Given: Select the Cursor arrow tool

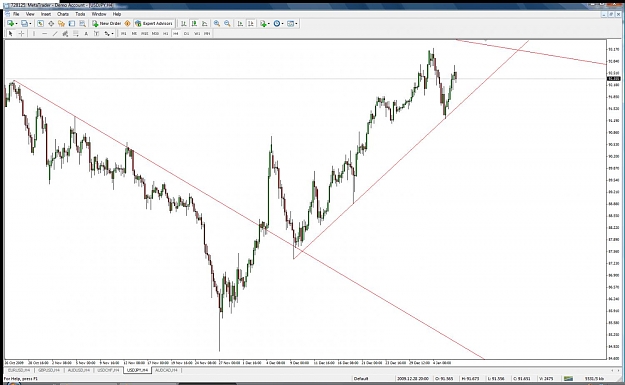Looking at the screenshot, I should tap(11, 33).
